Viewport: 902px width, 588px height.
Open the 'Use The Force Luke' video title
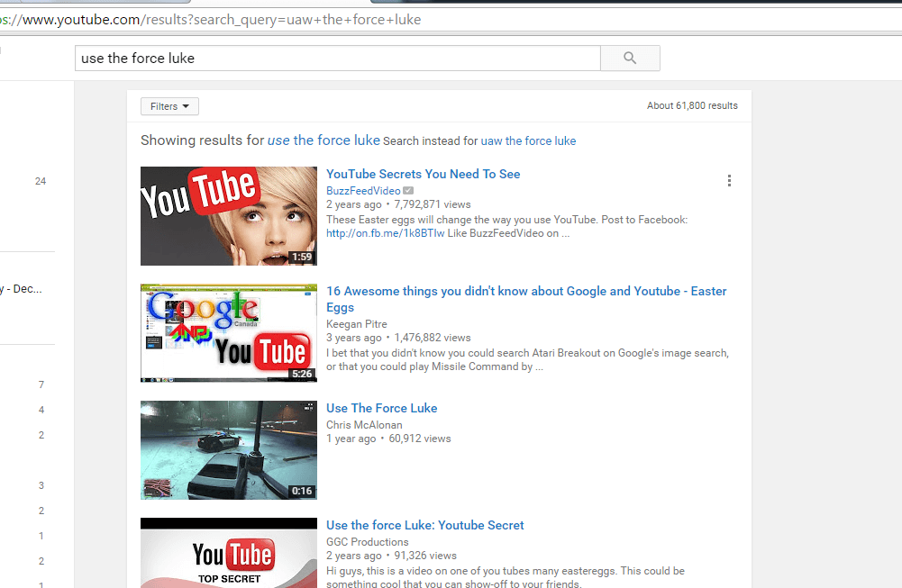click(381, 408)
